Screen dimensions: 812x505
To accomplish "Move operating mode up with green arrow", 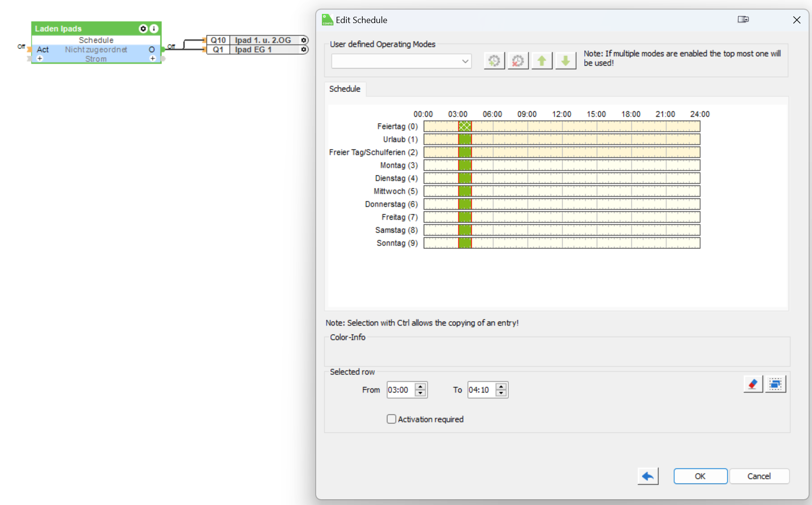I will point(541,61).
